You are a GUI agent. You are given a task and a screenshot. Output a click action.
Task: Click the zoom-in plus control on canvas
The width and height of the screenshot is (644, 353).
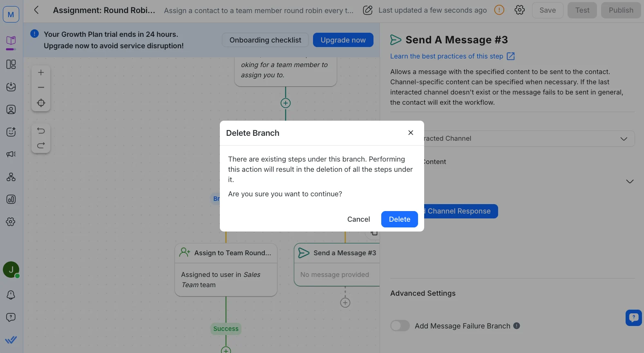click(x=41, y=72)
